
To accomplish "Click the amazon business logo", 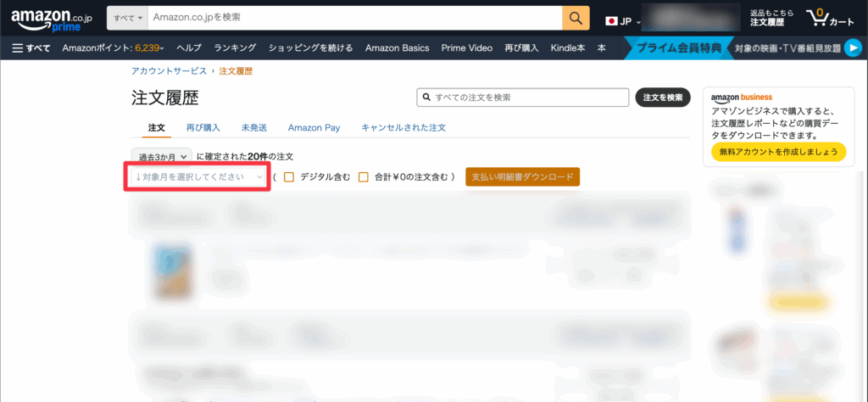I will click(741, 98).
